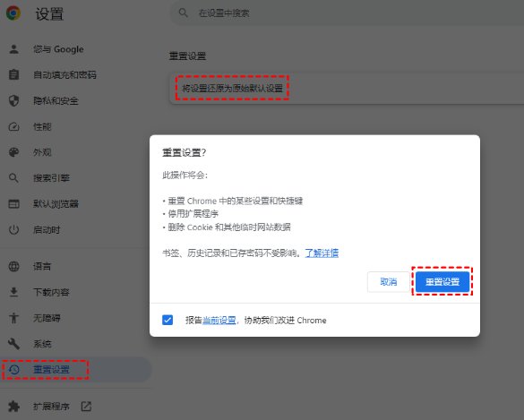The height and width of the screenshot is (420, 524).
Task: Click the 重置 Chrome 中的某些设置和快捷键 text
Action: click(x=236, y=201)
